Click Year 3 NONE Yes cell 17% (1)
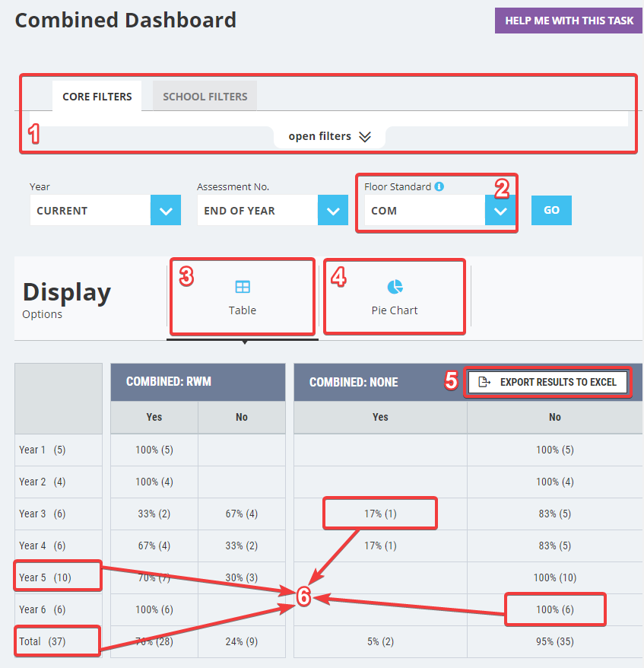This screenshot has width=644, height=668. click(x=380, y=514)
